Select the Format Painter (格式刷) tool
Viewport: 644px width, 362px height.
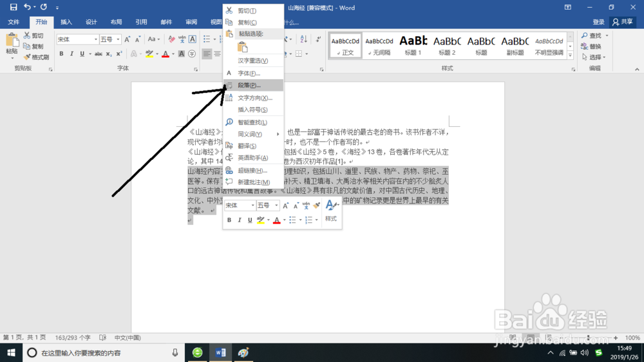36,57
